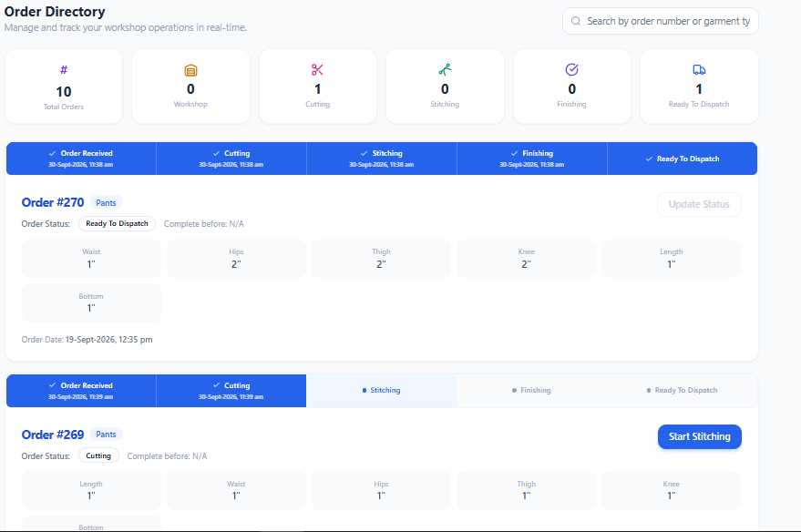Click the Workshop count card
Image resolution: width=801 pixels, height=532 pixels.
190,87
